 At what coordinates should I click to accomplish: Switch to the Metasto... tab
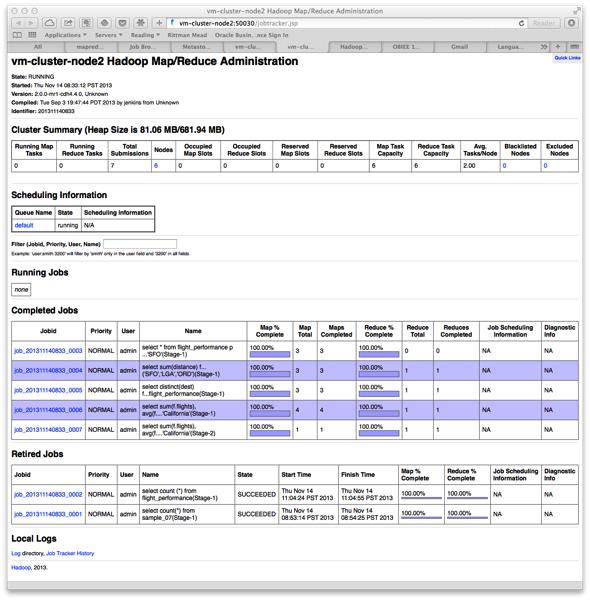[196, 47]
